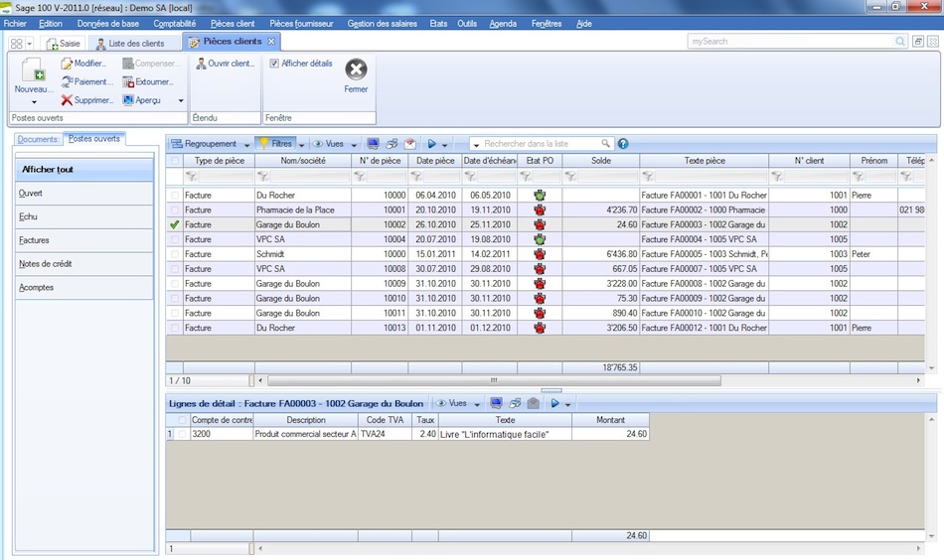Select Afficher tout in sidebar
The height and width of the screenshot is (560, 944).
[x=84, y=170]
